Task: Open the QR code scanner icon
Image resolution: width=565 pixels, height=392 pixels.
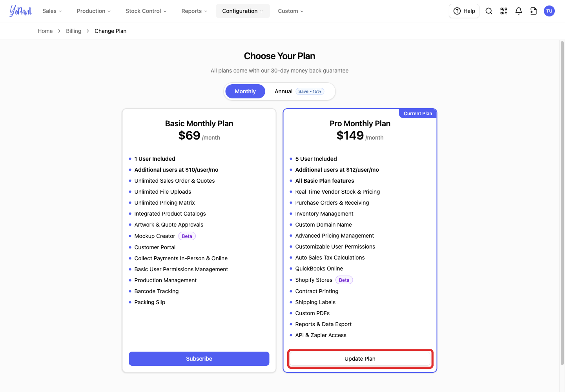Action: 504,11
